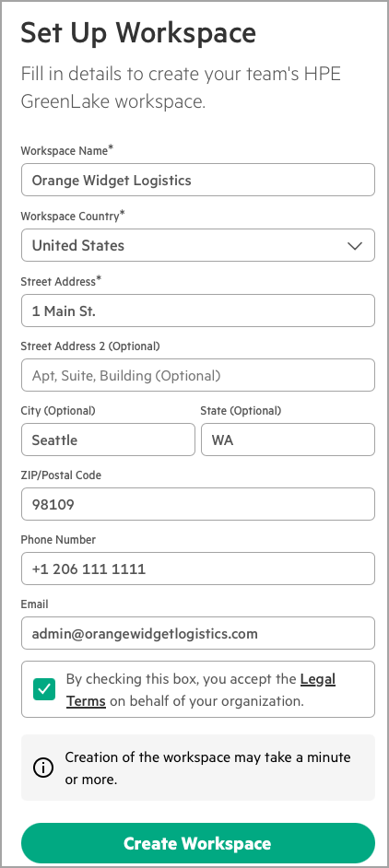
Task: Click the Workspace Name label
Action: pos(66,150)
